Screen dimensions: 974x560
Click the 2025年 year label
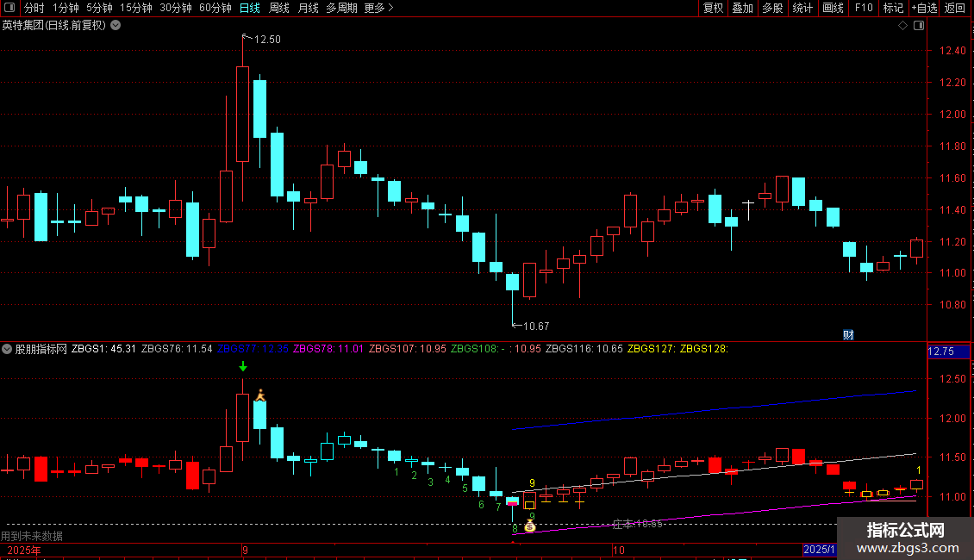coord(24,550)
